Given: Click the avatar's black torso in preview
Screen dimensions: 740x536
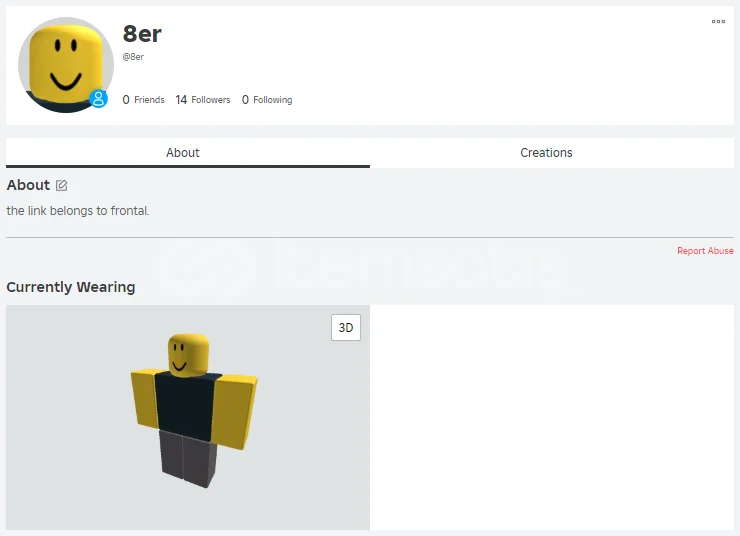Looking at the screenshot, I should click(x=185, y=406).
